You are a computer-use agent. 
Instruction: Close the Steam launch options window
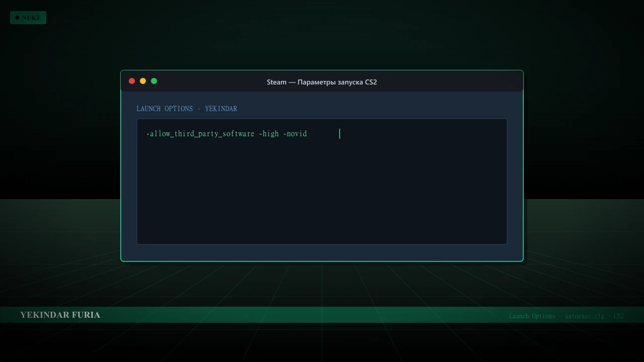coord(132,81)
